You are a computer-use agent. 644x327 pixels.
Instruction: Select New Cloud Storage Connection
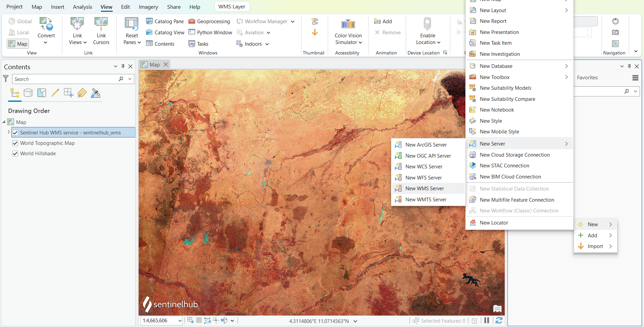click(519, 155)
